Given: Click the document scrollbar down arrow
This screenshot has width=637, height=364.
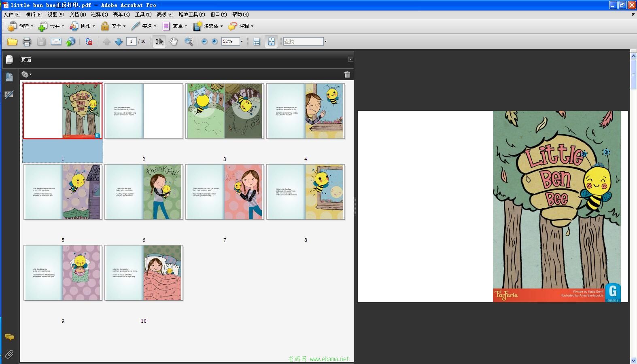Looking at the screenshot, I should [633, 360].
